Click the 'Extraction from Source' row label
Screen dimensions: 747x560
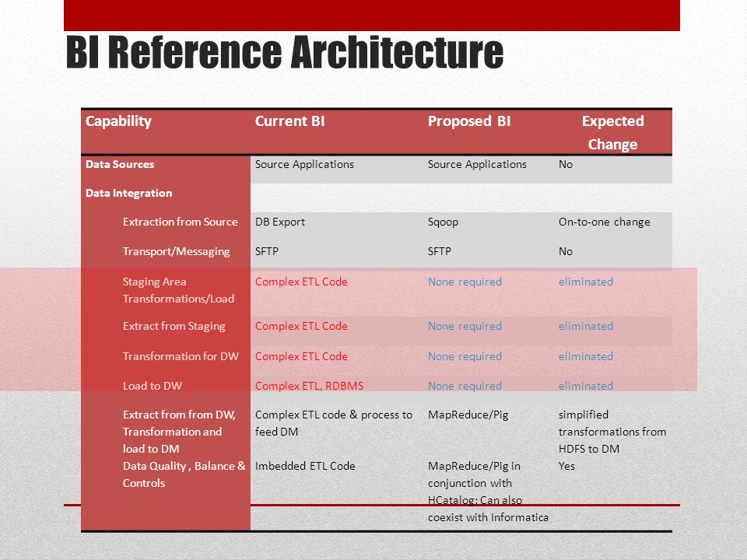pos(180,222)
